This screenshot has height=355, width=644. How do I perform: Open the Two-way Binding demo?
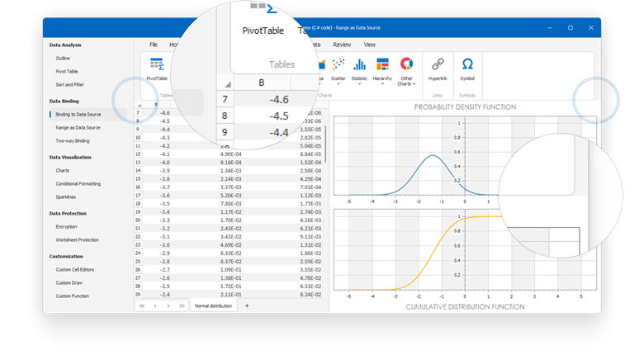[73, 140]
